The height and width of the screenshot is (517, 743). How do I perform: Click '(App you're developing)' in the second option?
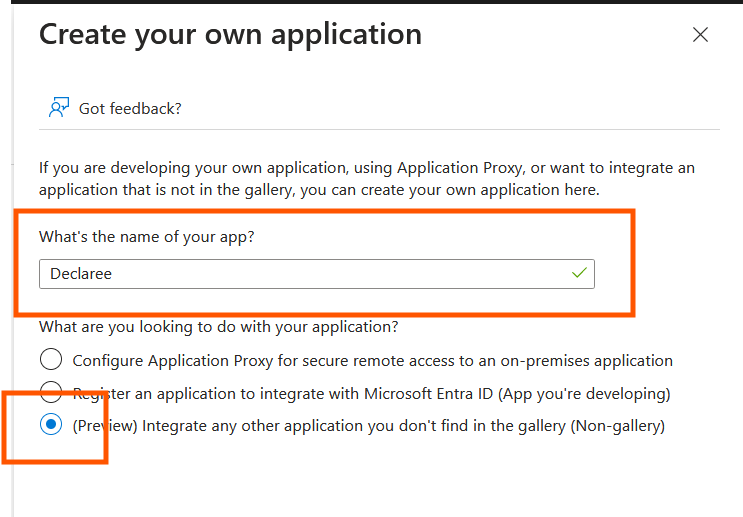[587, 393]
